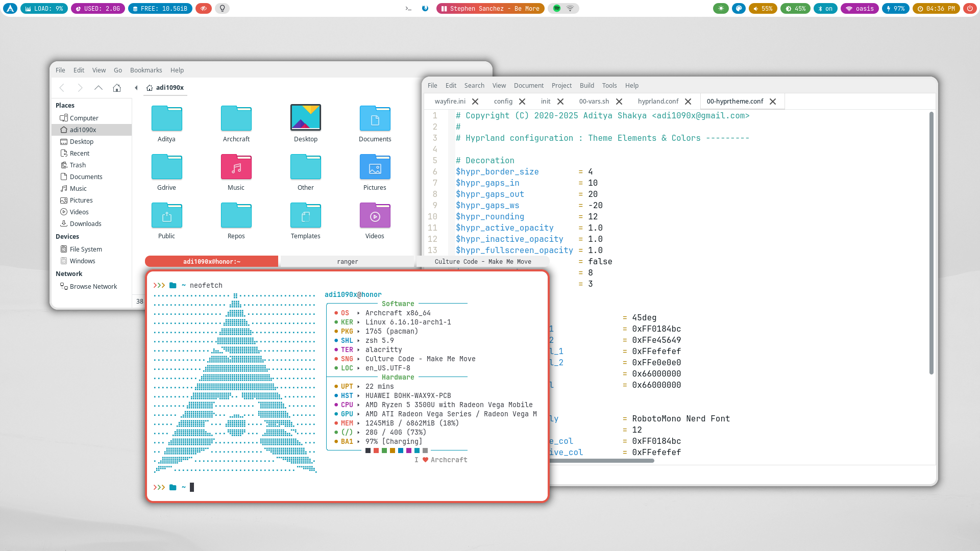Open the Build menu in text editor
The height and width of the screenshot is (551, 980).
[586, 86]
